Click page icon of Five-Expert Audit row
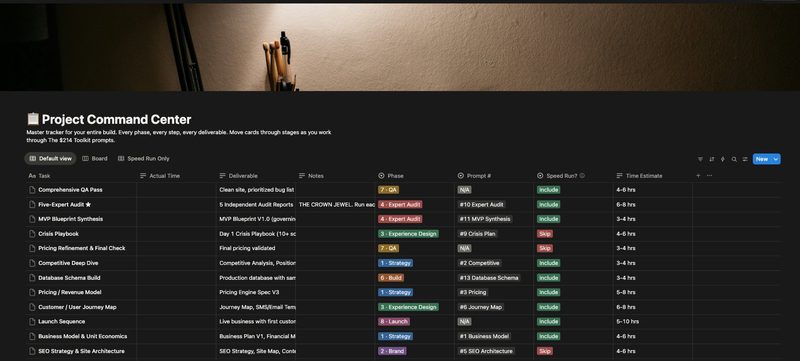The width and height of the screenshot is (800, 361). point(32,204)
